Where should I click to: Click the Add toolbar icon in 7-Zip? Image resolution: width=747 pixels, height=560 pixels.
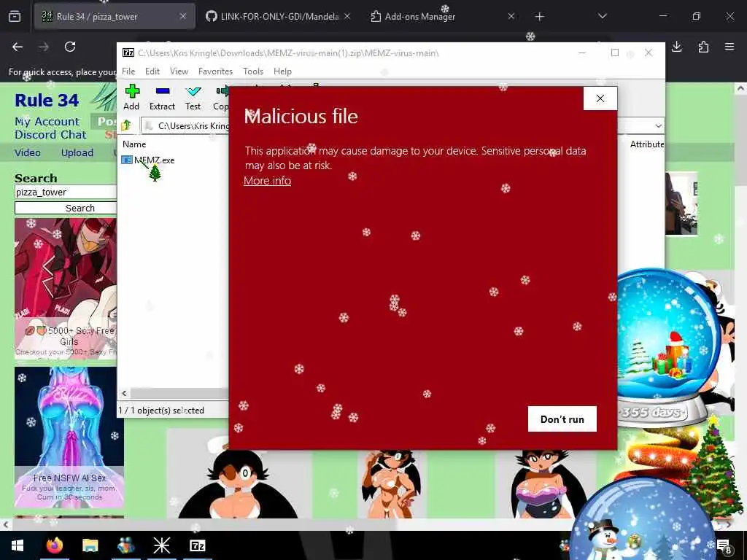131,97
